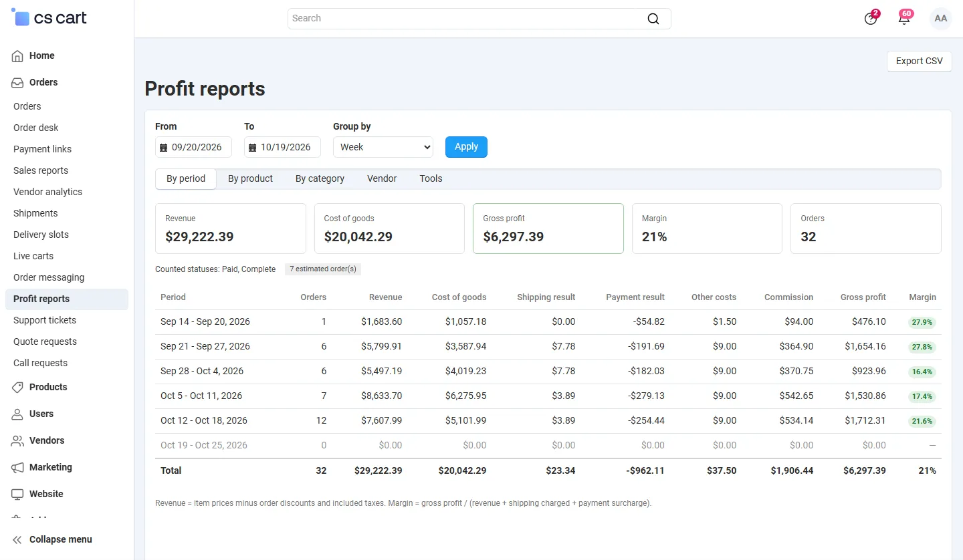
Task: Click the Home house icon
Action: 17,56
